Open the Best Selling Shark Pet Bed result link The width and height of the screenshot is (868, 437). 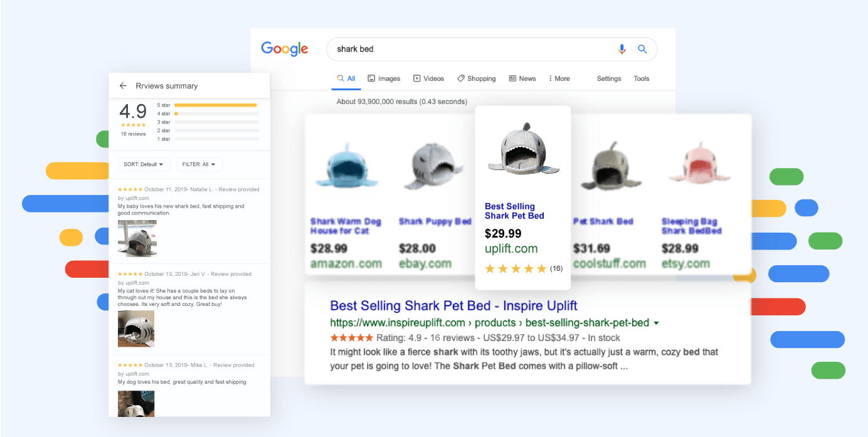tap(454, 305)
